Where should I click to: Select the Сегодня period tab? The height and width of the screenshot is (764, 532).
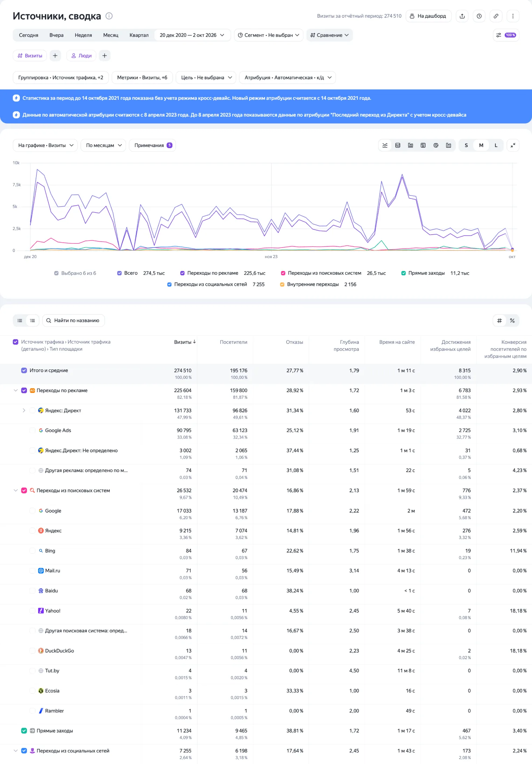[x=28, y=35]
